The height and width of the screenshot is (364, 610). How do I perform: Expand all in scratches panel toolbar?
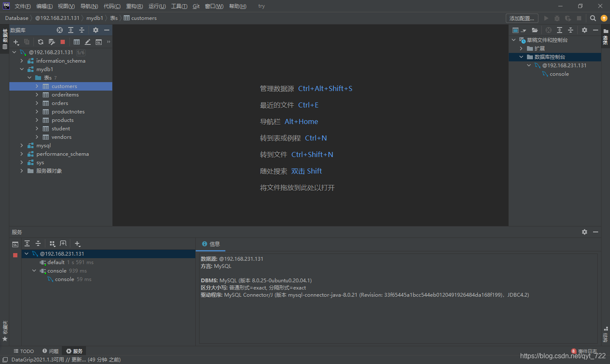[x=560, y=30]
